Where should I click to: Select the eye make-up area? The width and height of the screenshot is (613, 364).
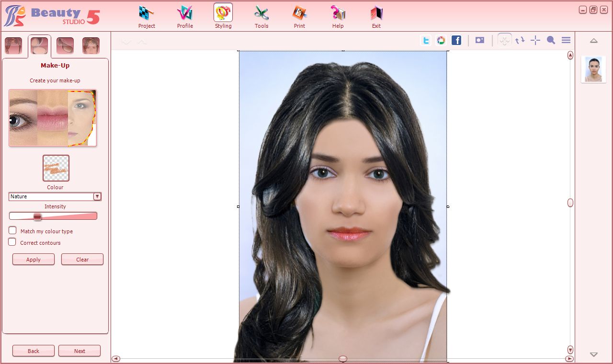click(x=23, y=118)
